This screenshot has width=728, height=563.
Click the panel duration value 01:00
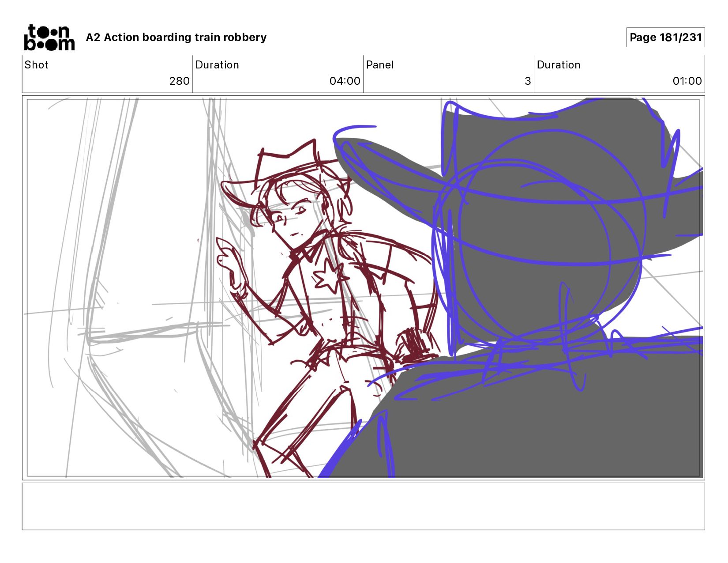(687, 81)
